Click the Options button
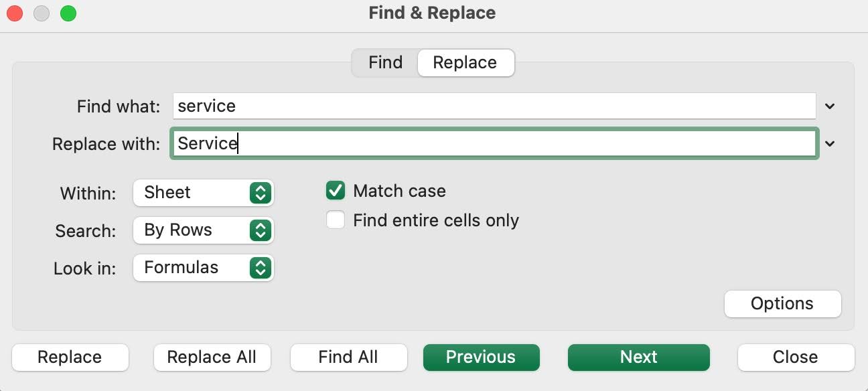The height and width of the screenshot is (391, 868). point(782,303)
